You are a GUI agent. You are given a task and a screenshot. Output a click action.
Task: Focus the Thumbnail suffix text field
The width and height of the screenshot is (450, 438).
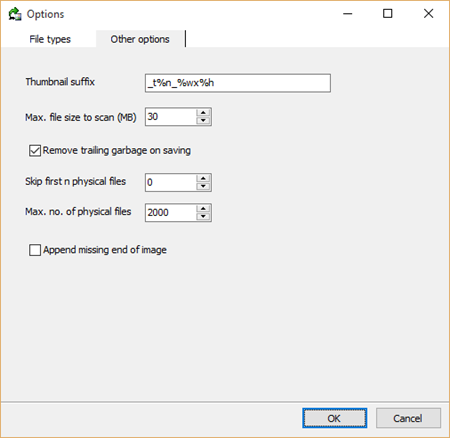[238, 83]
